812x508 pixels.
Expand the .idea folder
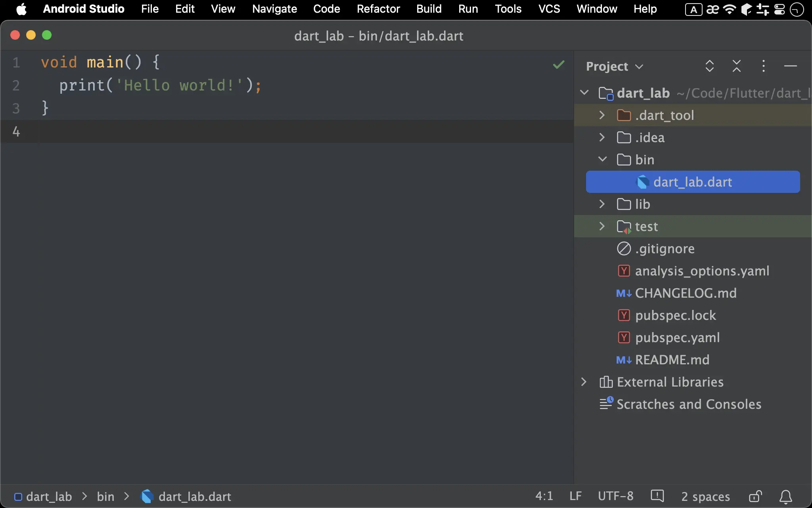tap(602, 137)
